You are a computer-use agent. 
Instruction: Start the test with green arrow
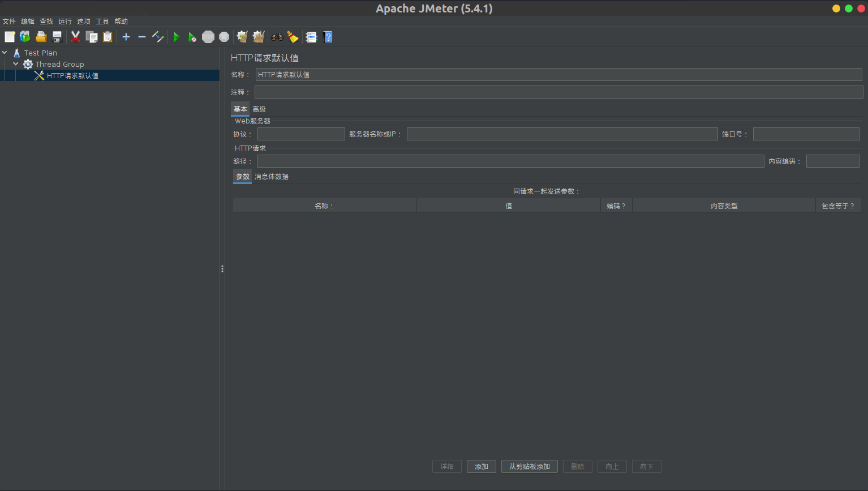click(177, 37)
